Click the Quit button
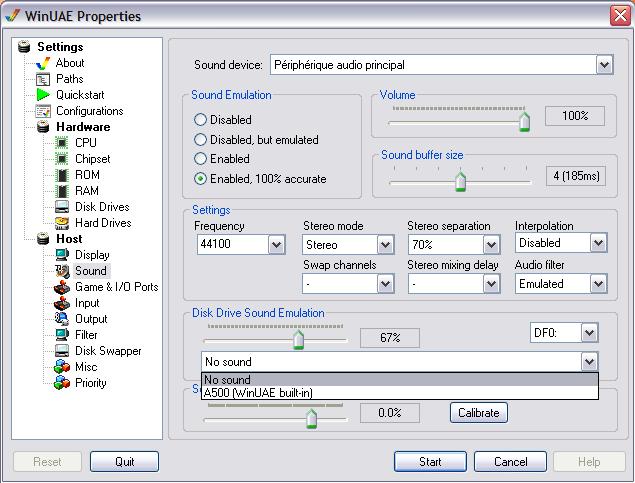635x483 pixels. pyautogui.click(x=124, y=462)
